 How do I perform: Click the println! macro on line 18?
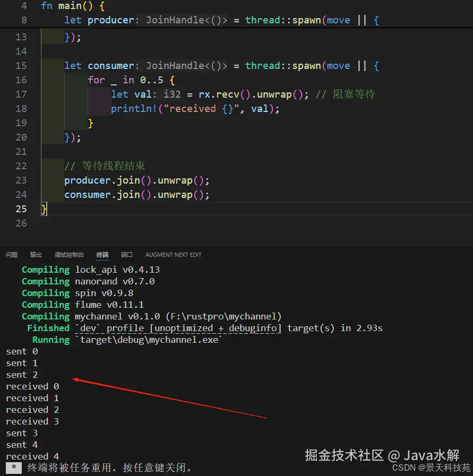[x=134, y=109]
